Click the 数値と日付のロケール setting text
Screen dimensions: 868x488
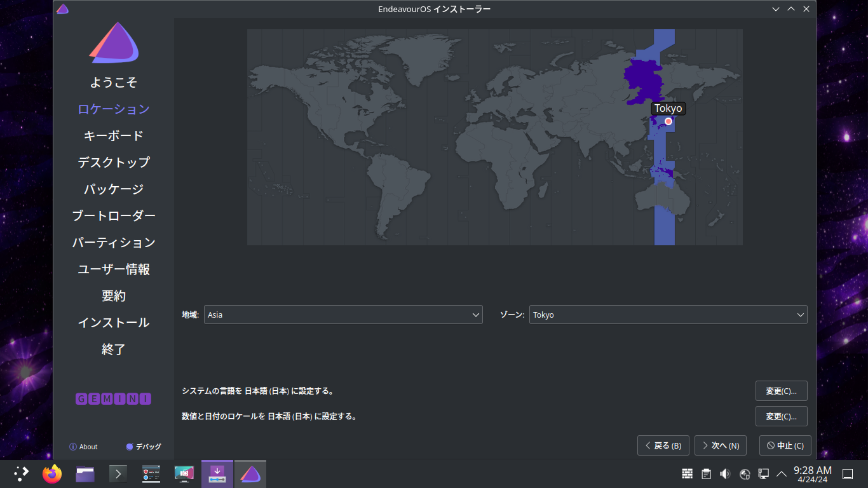[x=269, y=417]
